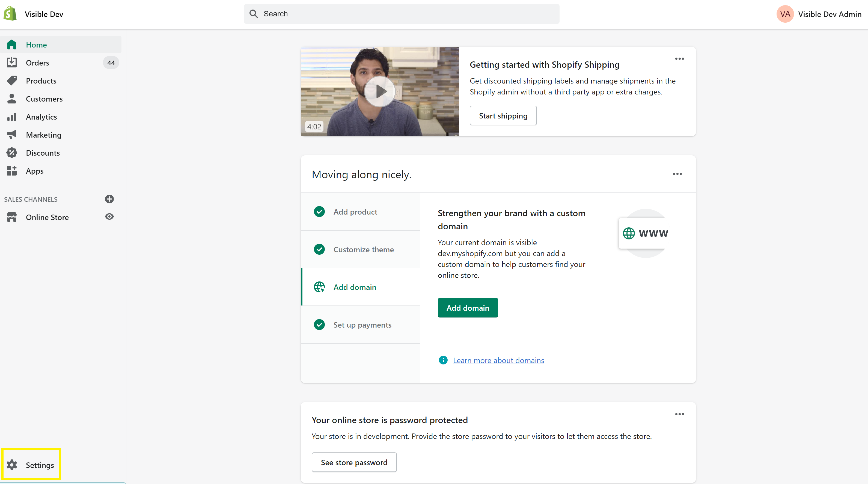Screen dimensions: 868x484
Task: Click See store password button
Action: pos(354,462)
